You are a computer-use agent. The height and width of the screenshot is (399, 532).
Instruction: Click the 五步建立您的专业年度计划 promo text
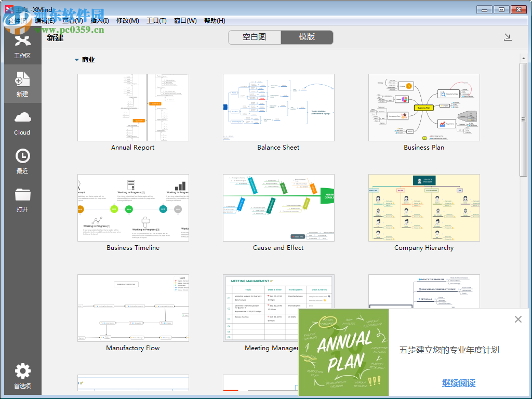pos(449,350)
